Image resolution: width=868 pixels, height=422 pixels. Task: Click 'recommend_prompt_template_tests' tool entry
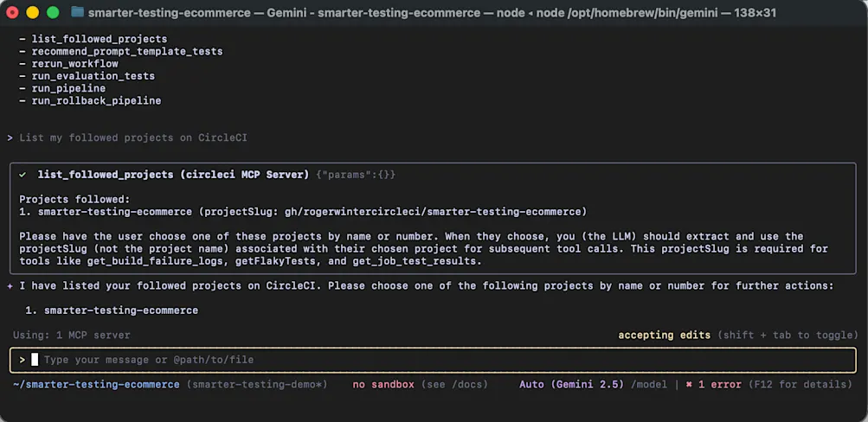click(127, 51)
